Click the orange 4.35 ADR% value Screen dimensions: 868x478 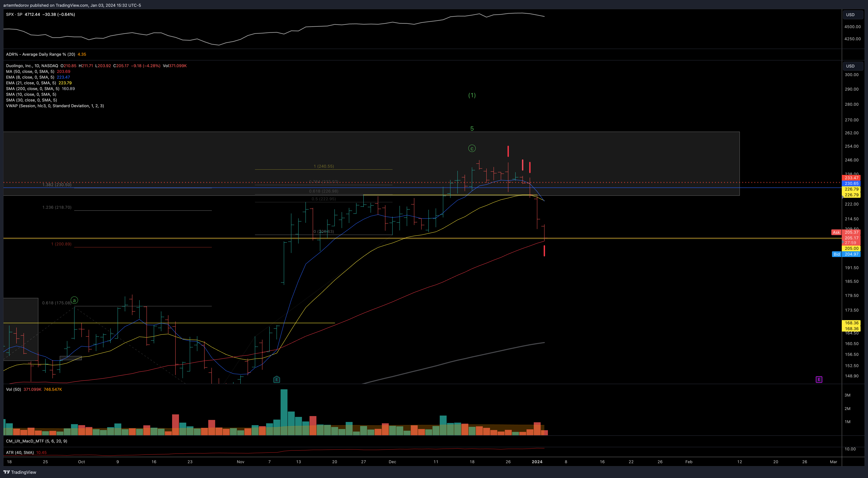[82, 54]
